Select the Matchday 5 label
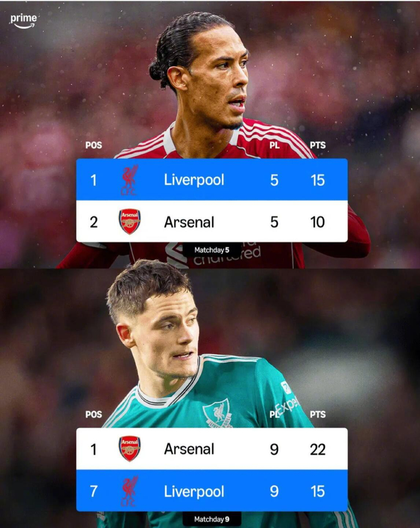Image resolution: width=420 pixels, height=528 pixels. pos(212,250)
